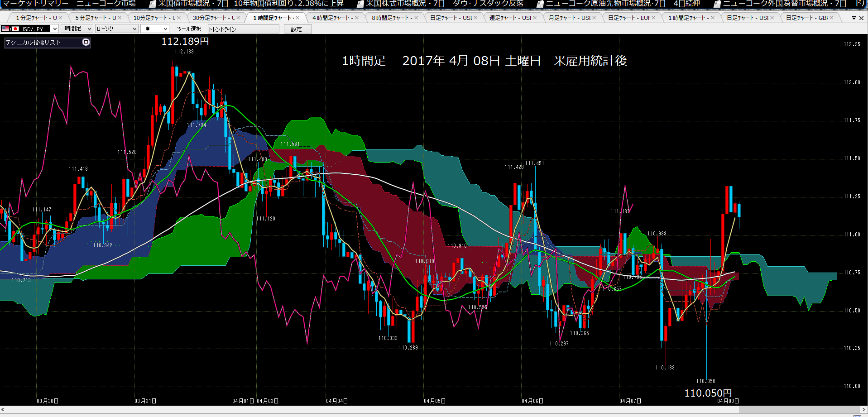Click the horizontal scrollbar thumb below chart
The height and width of the screenshot is (417, 868).
pos(800,410)
